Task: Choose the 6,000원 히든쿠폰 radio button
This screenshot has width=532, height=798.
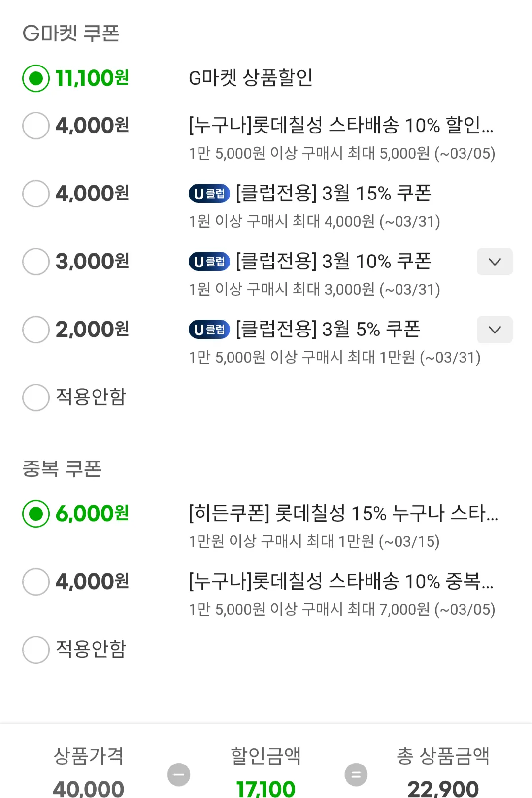Action: (36, 514)
